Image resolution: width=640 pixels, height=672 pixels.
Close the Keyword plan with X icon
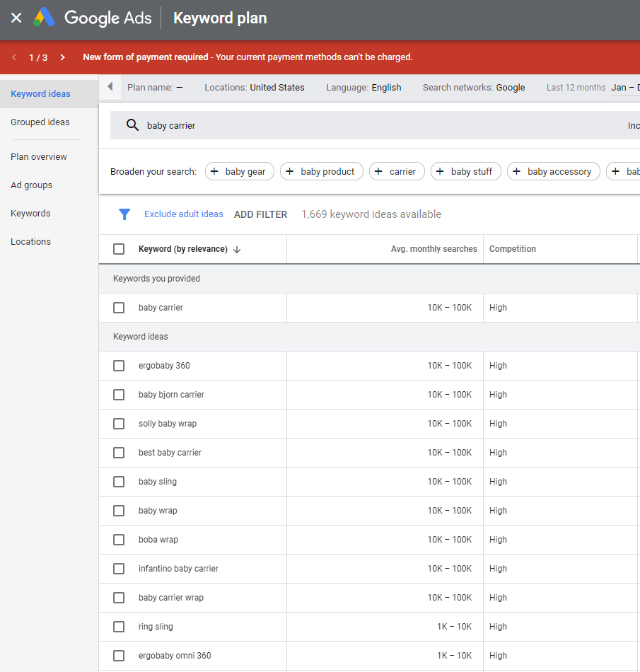coord(16,18)
